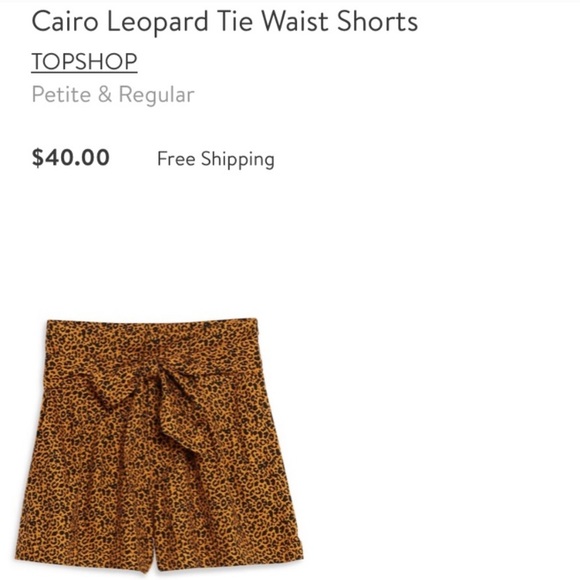Click the $40.00 price

tap(71, 158)
